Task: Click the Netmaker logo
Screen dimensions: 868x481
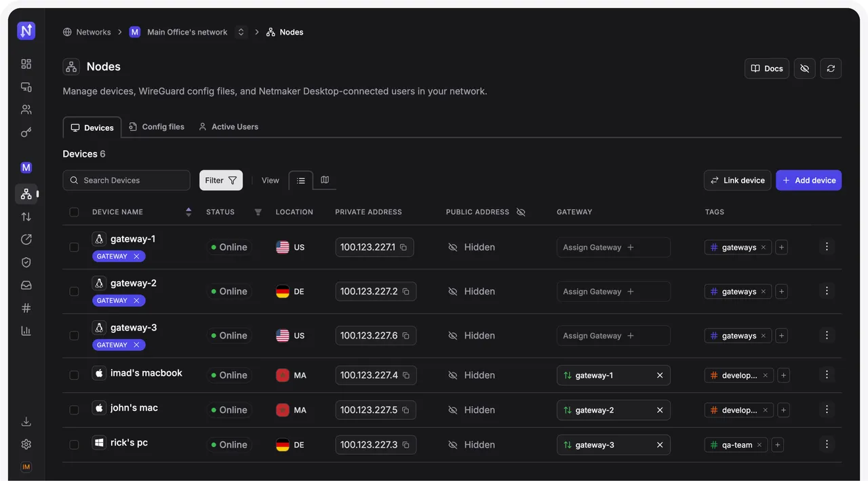Action: (x=26, y=31)
